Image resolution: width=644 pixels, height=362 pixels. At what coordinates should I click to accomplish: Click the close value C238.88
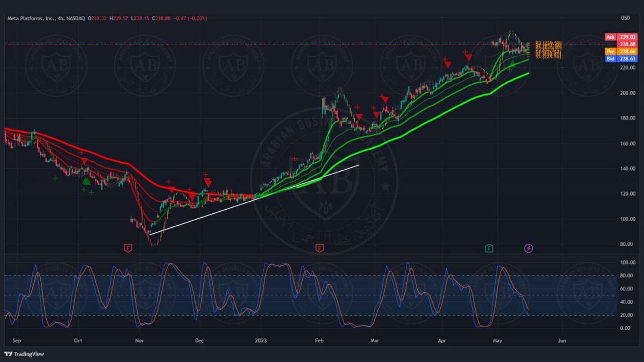click(x=161, y=18)
